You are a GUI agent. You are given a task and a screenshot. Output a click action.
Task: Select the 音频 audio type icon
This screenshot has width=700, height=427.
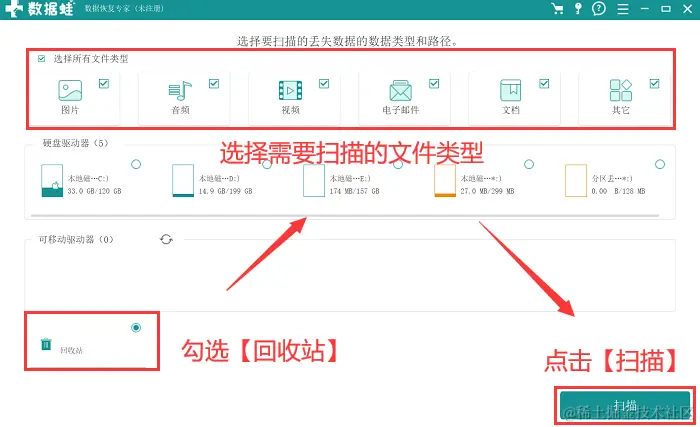tap(180, 91)
